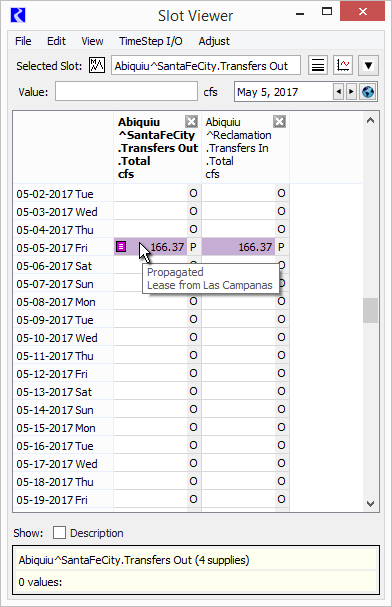Screen dimensions: 392x607
Task: Remove the SantaFeCity Transfers Out column
Action: click(x=191, y=122)
